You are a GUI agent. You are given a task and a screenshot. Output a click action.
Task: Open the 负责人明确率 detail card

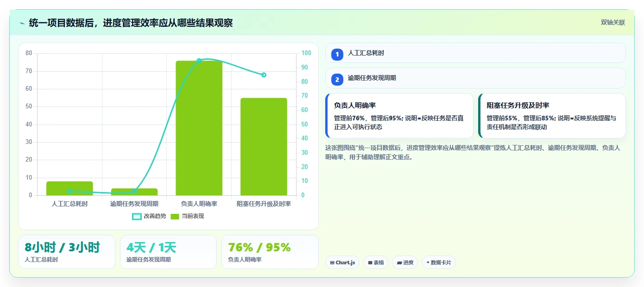399,116
